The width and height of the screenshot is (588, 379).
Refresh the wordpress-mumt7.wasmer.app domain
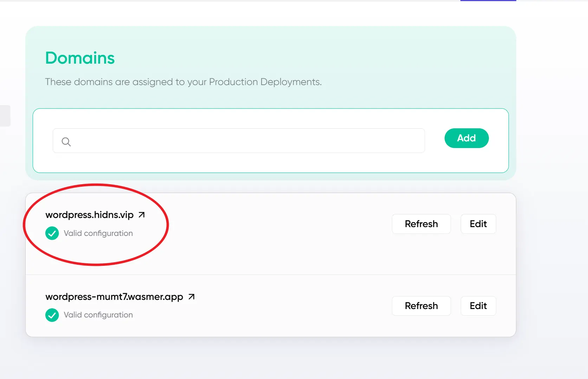pos(421,306)
